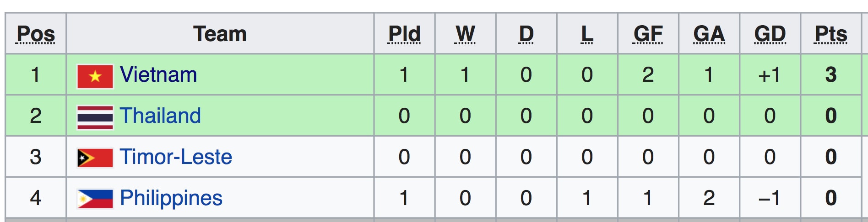
Task: Click the Vietnam flag icon
Action: (x=95, y=76)
